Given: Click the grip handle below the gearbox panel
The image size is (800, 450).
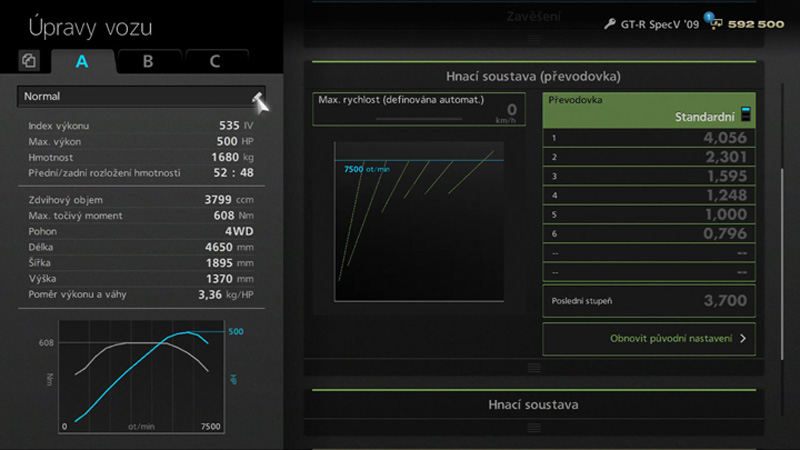Looking at the screenshot, I should (x=533, y=367).
